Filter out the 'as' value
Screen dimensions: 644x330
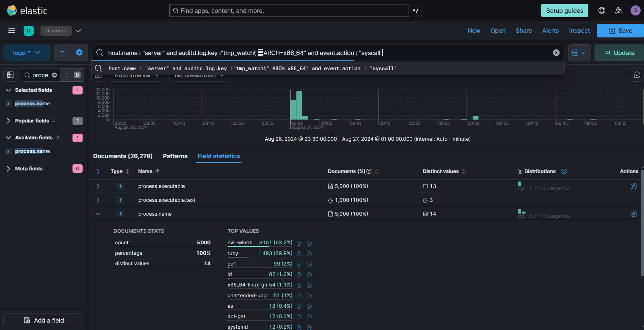coord(309,306)
